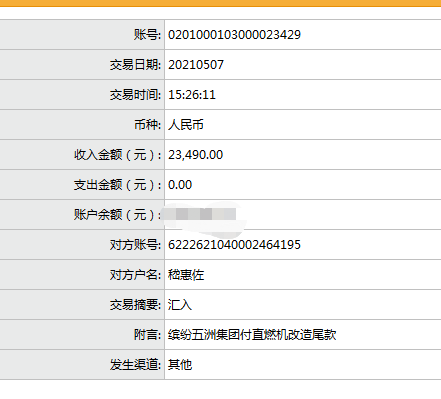Select the income amount 23,490.00
The height and width of the screenshot is (399, 441).
click(x=196, y=155)
